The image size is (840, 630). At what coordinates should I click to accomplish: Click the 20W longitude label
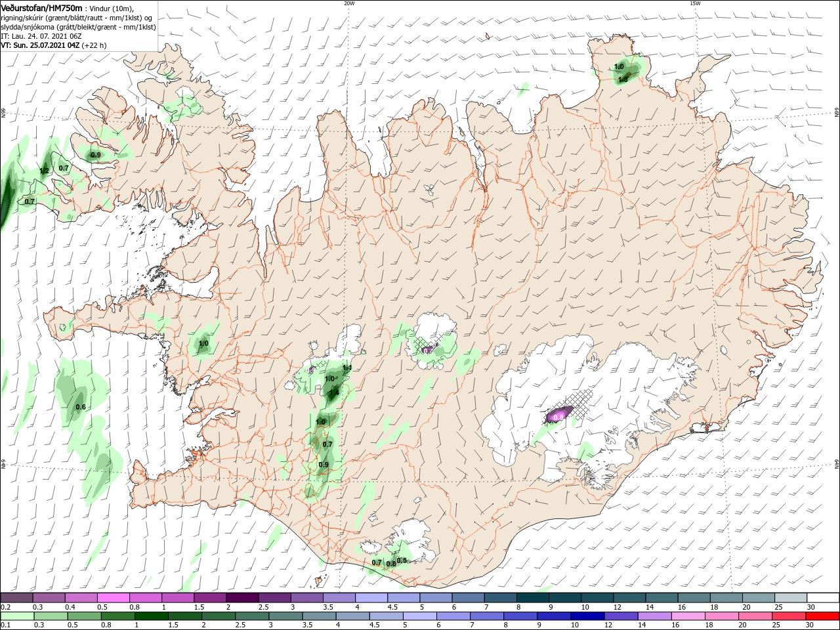click(349, 3)
